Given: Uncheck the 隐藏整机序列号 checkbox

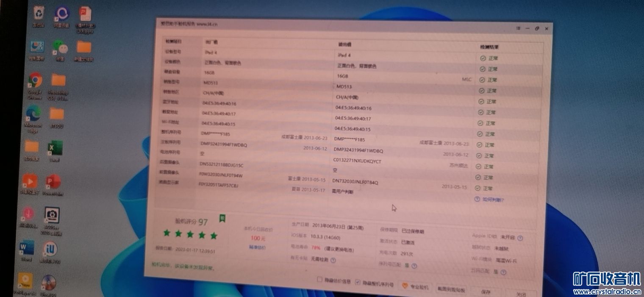Looking at the screenshot, I should [x=358, y=282].
